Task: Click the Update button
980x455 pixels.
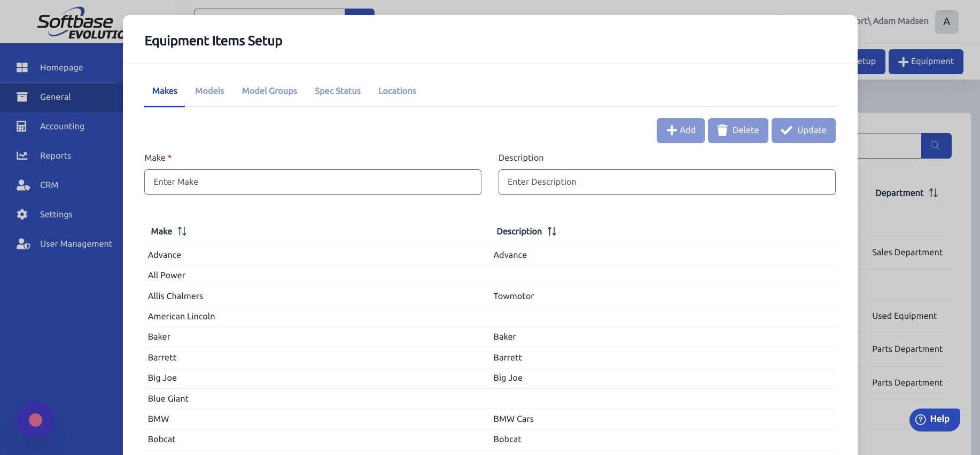Action: [x=803, y=130]
